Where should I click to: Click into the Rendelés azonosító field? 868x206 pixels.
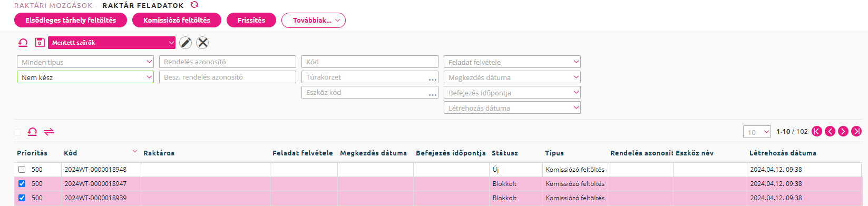(x=228, y=62)
